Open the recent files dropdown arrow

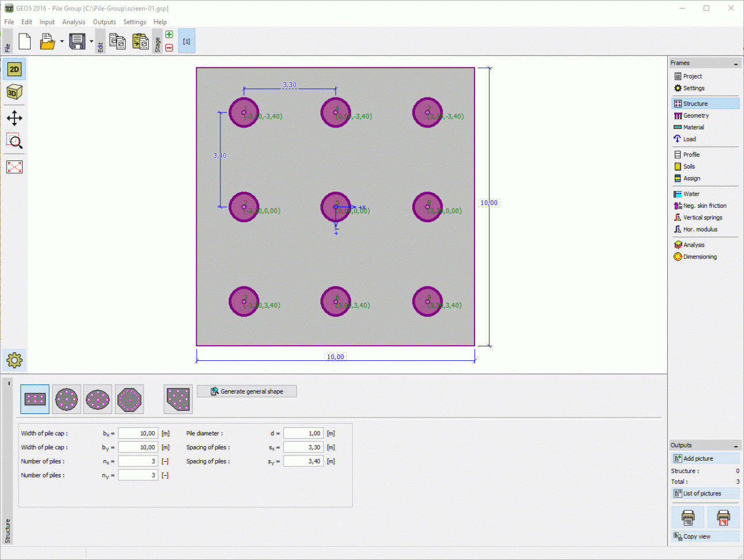pyautogui.click(x=61, y=40)
